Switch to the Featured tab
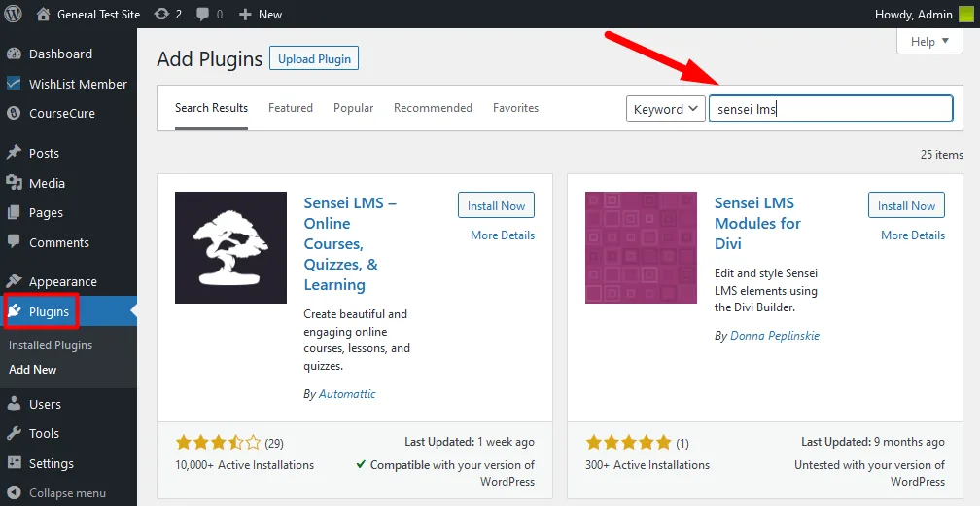Viewport: 980px width, 506px height. click(x=291, y=108)
